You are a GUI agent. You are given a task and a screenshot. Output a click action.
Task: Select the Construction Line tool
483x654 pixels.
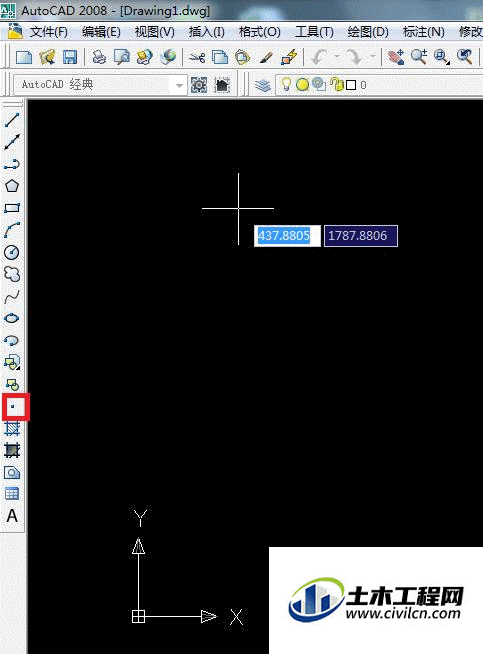point(12,142)
